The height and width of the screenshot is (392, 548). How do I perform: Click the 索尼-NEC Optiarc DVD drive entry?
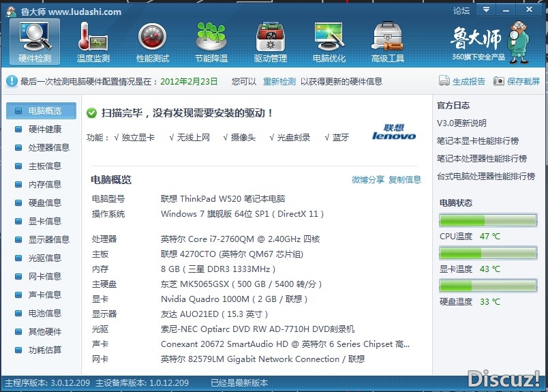(x=258, y=329)
